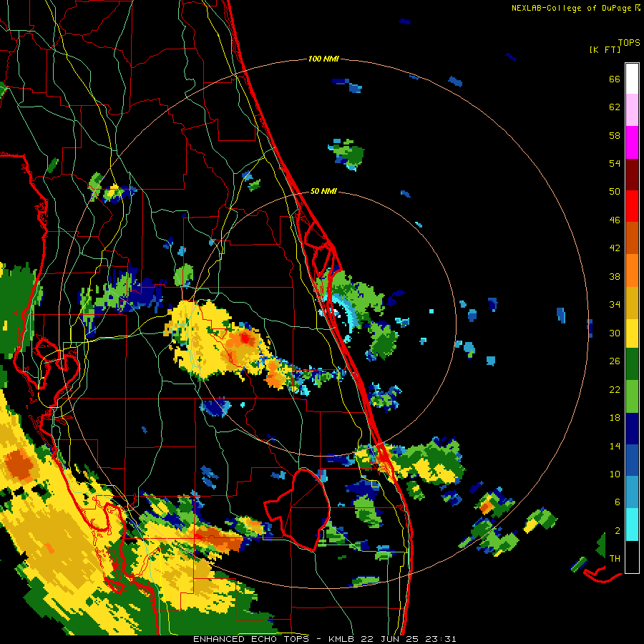
Task: Click the '[K FT]' legend unit label
Action: tap(605, 50)
